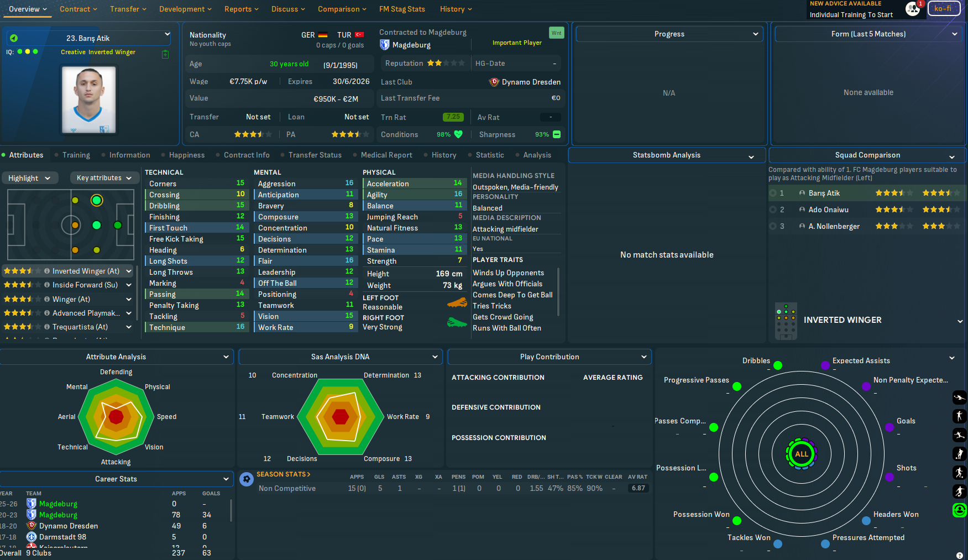This screenshot has height=560, width=968.
Task: Switch to the Medical Report tab
Action: pyautogui.click(x=386, y=155)
